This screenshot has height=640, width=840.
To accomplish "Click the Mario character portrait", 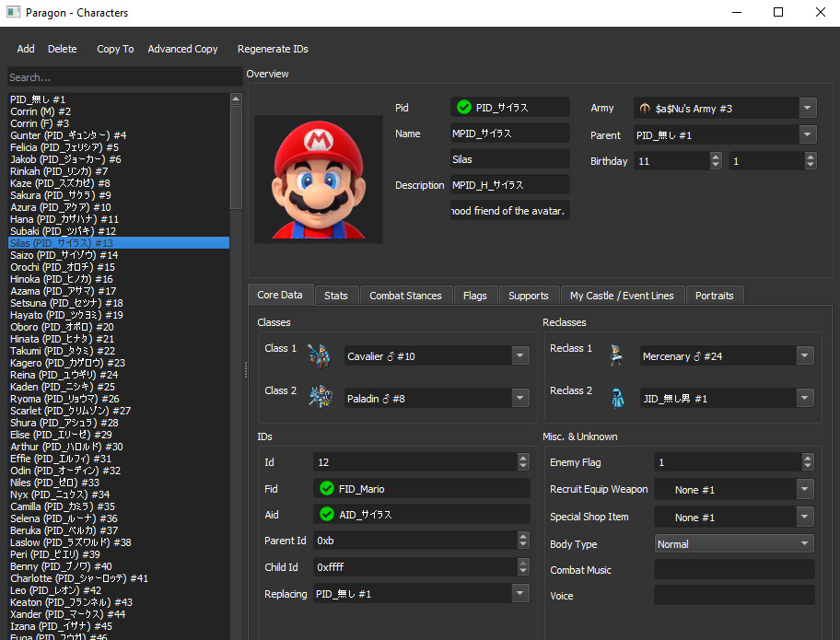I will click(318, 180).
